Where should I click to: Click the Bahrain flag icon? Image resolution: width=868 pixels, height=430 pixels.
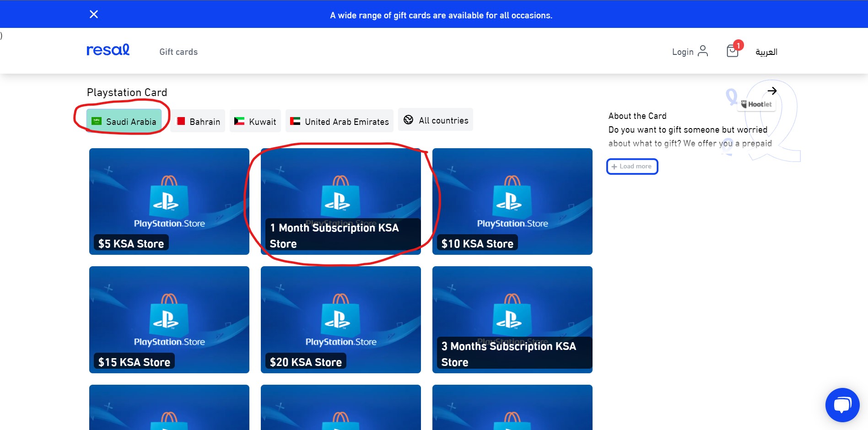pyautogui.click(x=181, y=121)
